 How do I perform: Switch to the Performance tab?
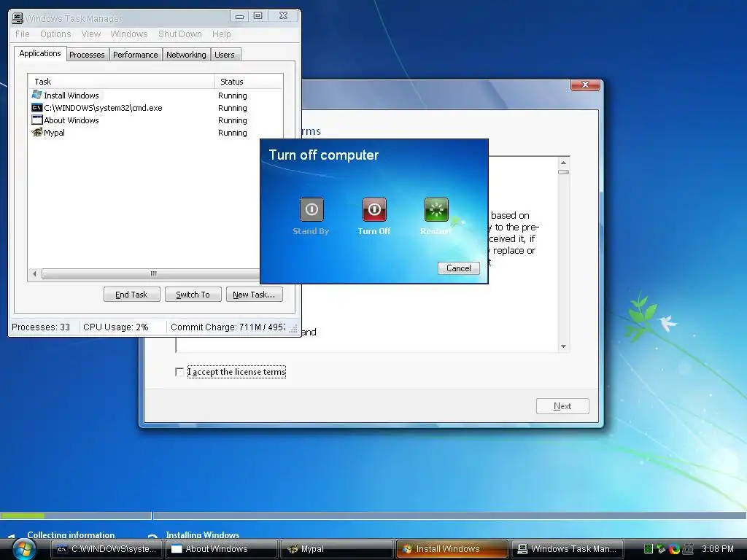pyautogui.click(x=135, y=55)
